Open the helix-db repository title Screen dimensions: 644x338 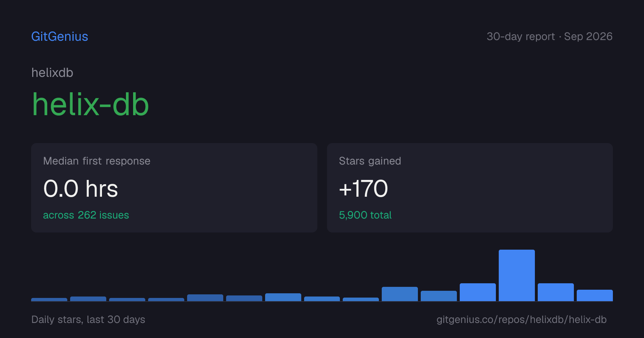point(91,104)
